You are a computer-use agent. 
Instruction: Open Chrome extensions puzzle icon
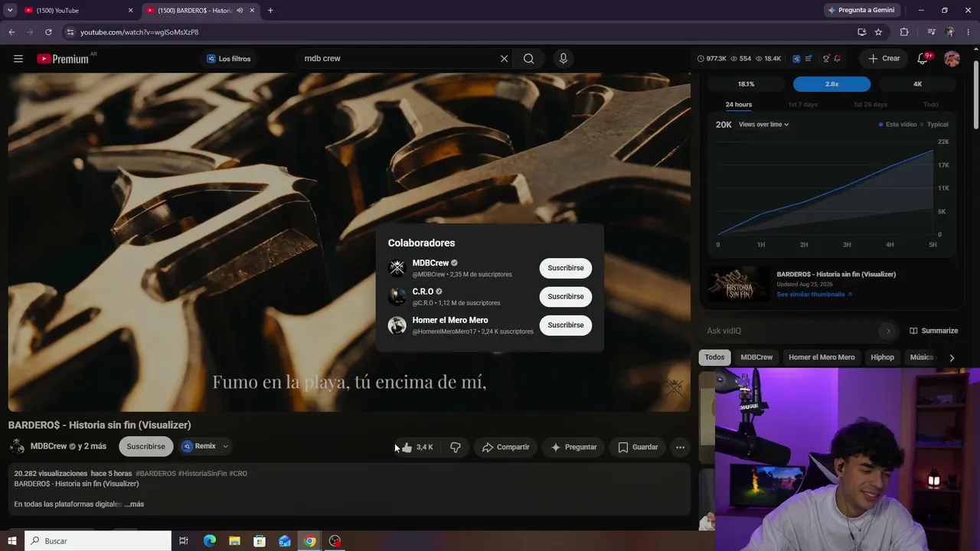(x=904, y=32)
